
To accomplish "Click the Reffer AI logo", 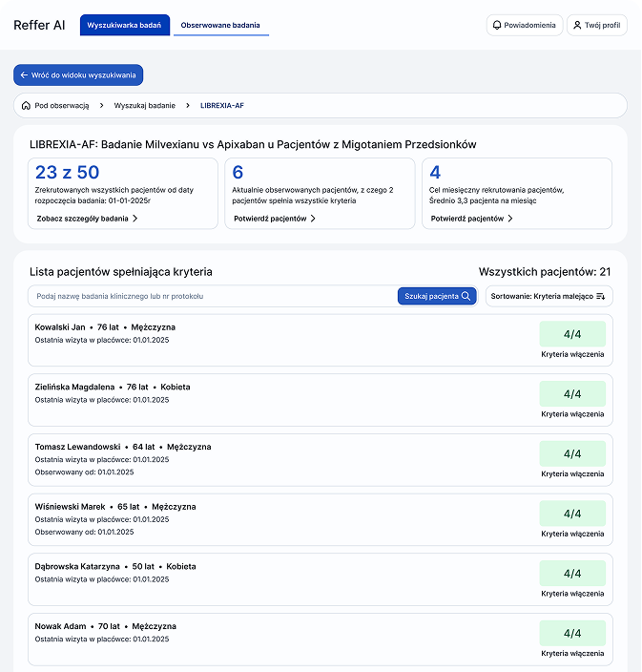I will [39, 25].
